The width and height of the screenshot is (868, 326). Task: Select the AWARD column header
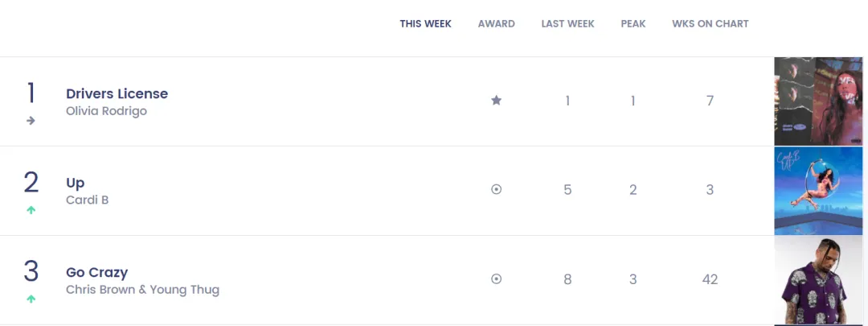(x=497, y=24)
